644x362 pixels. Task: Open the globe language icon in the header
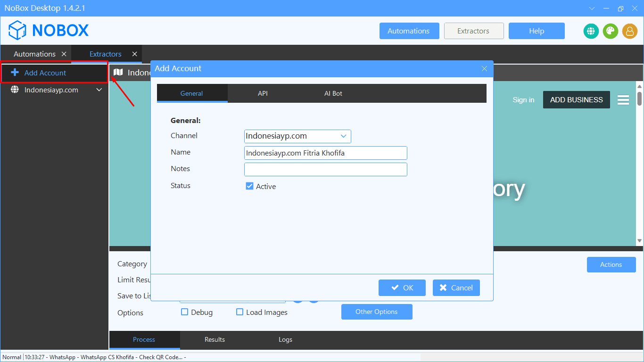coord(591,31)
